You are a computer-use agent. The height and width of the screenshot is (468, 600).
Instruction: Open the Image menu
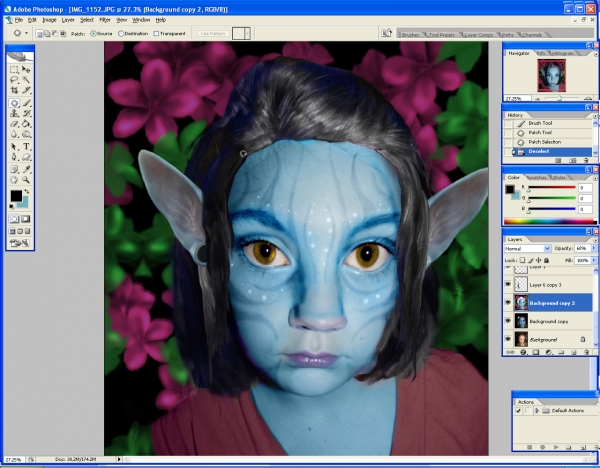(x=49, y=20)
